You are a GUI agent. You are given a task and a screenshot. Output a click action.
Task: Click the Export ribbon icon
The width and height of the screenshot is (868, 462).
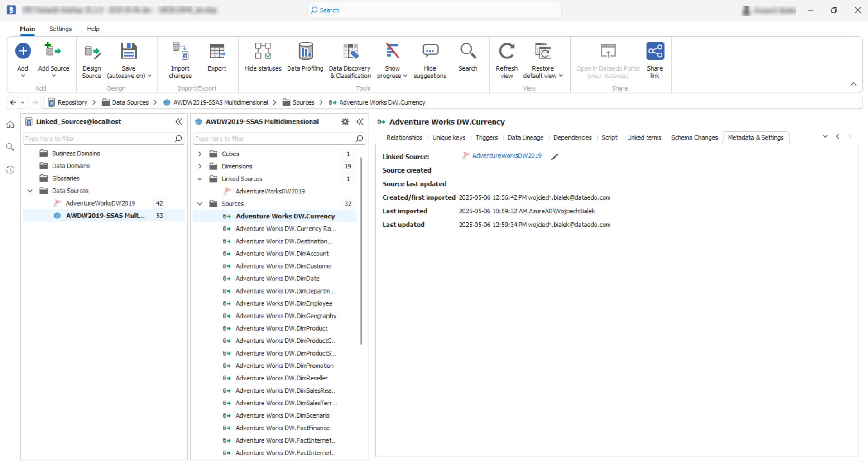217,51
